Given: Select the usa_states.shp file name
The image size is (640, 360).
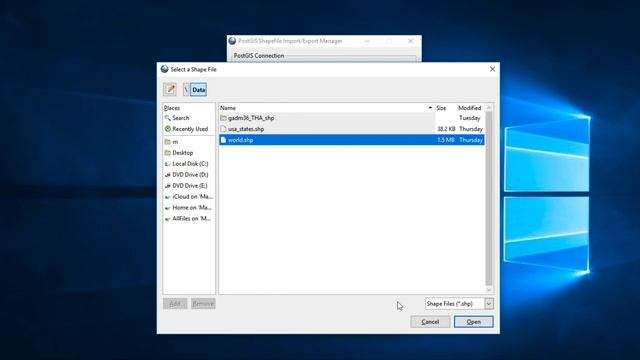Looking at the screenshot, I should [246, 129].
